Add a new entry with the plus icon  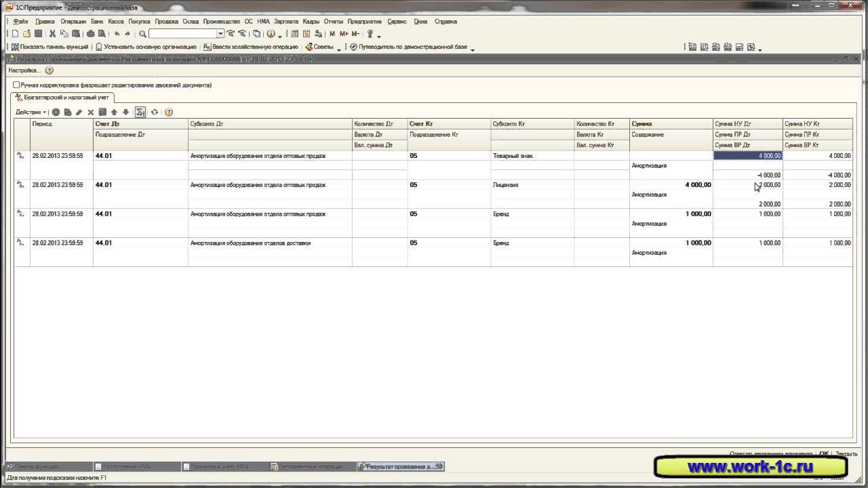coord(56,113)
